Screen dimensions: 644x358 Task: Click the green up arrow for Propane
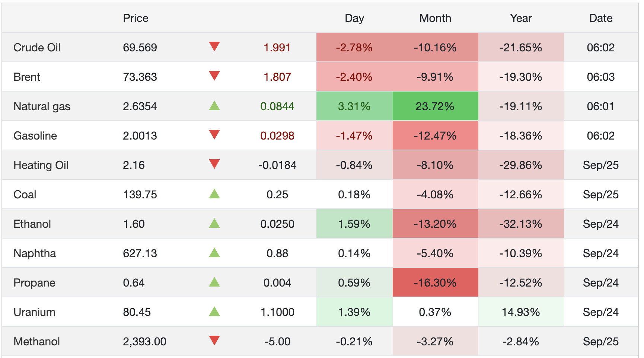click(214, 282)
